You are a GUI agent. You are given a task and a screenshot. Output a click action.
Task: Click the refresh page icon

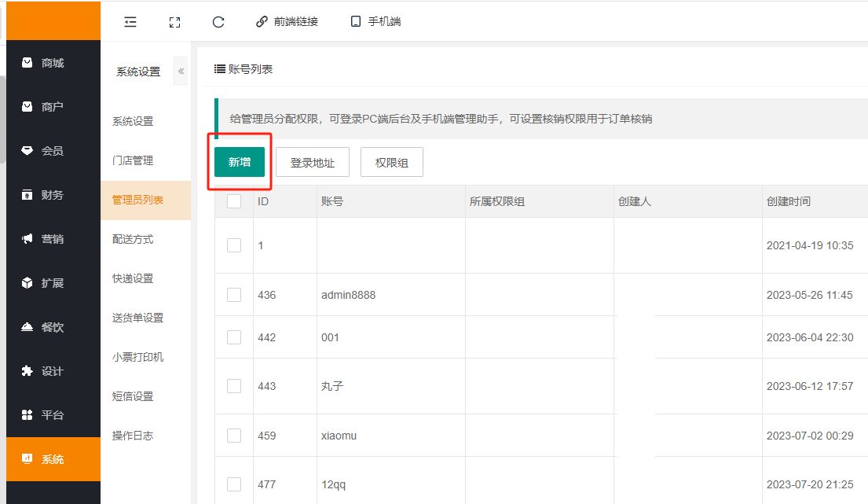pyautogui.click(x=219, y=22)
